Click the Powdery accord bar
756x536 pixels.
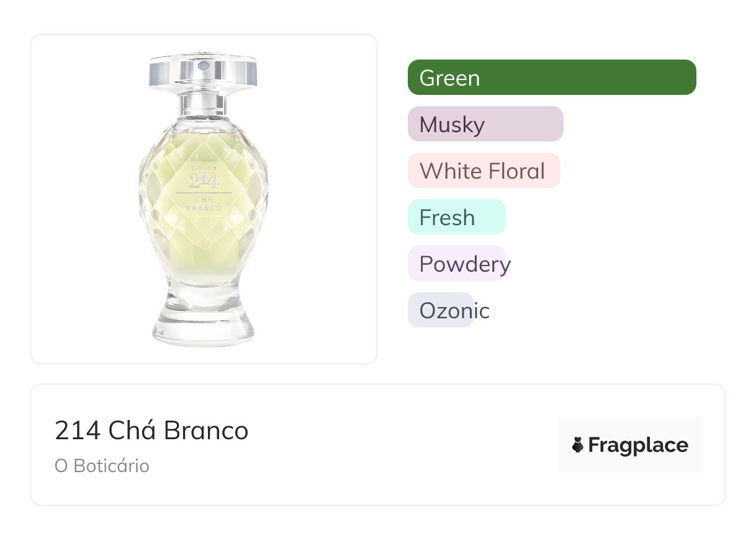coord(457,264)
